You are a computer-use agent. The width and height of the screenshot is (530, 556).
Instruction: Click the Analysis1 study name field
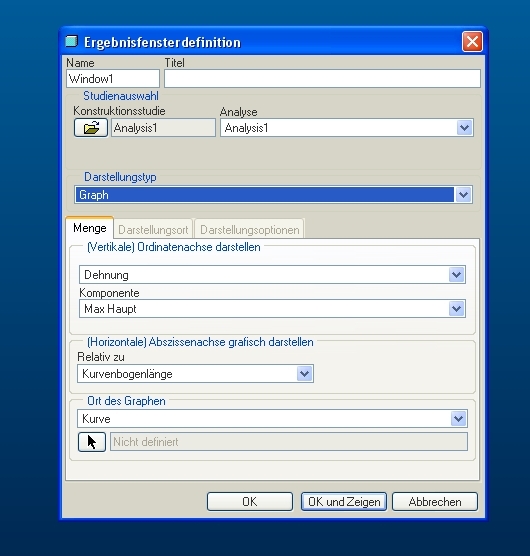click(163, 128)
